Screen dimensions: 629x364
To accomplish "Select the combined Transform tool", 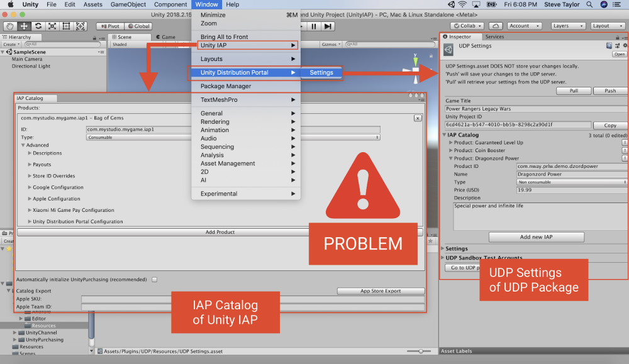I will [x=81, y=26].
